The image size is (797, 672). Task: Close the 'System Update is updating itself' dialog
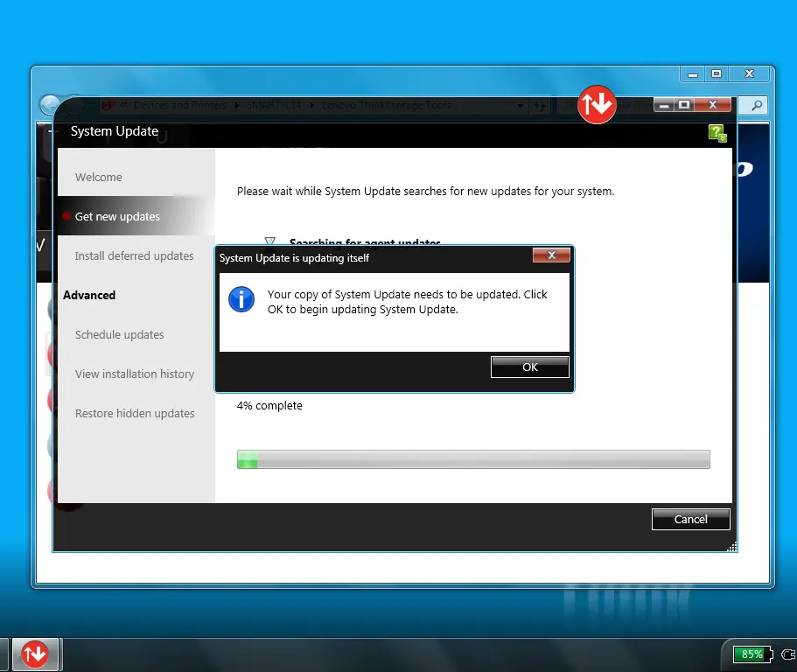tap(551, 255)
